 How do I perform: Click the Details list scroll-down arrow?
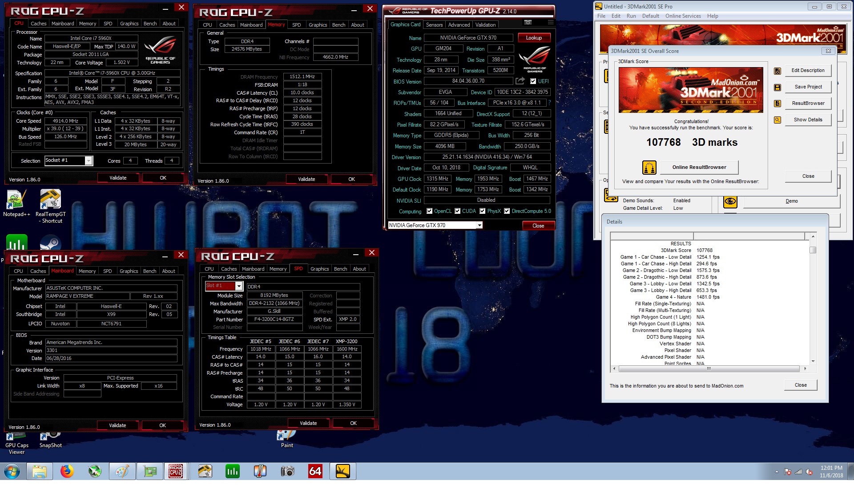pos(813,361)
